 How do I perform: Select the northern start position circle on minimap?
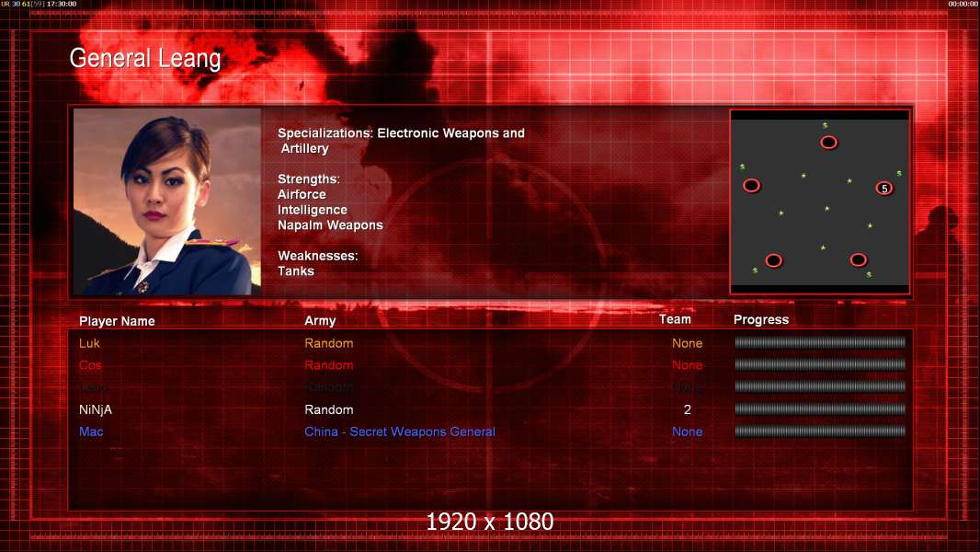tap(828, 143)
